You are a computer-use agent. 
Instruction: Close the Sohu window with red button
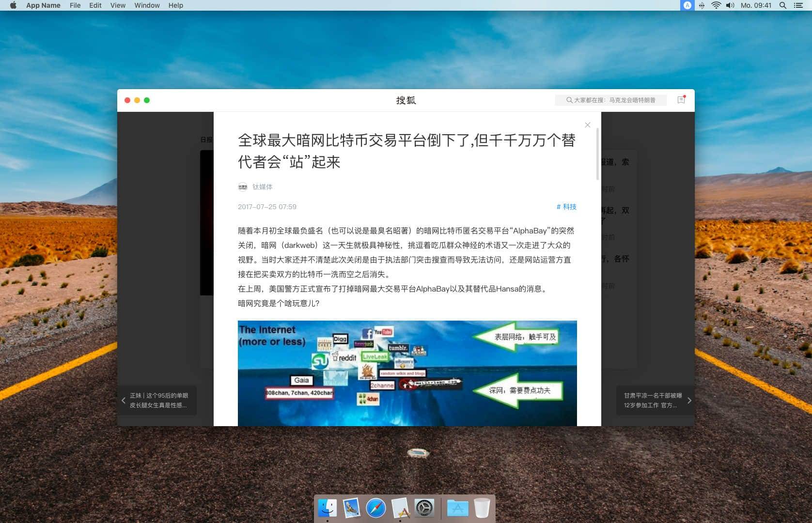(127, 100)
